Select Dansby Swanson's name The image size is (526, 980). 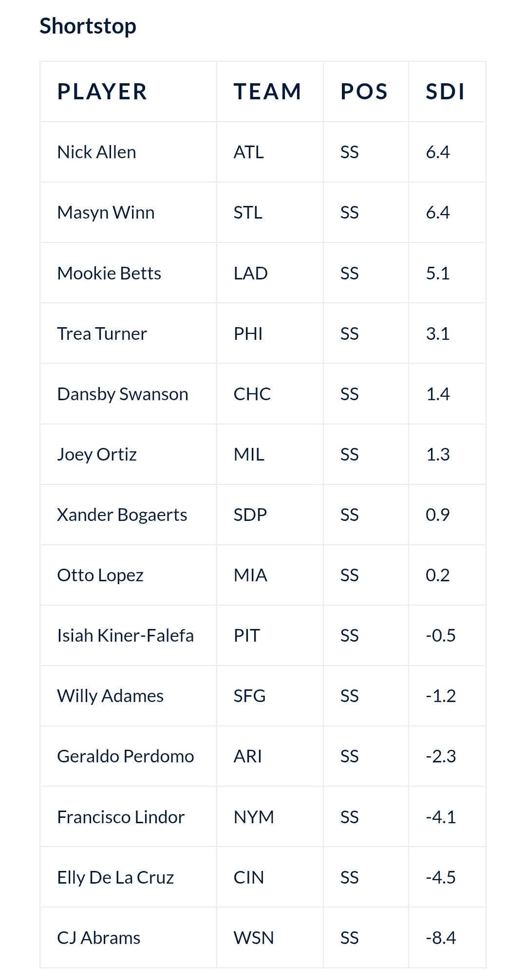coord(123,394)
